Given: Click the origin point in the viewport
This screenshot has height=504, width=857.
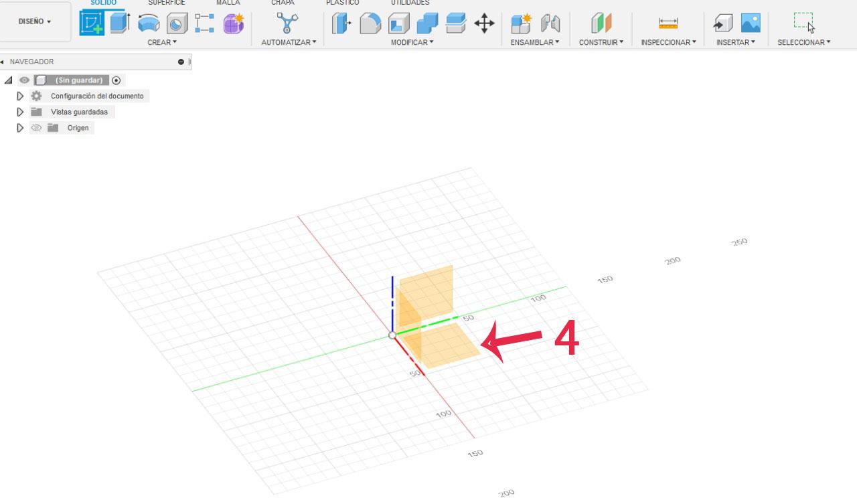Looking at the screenshot, I should (392, 335).
